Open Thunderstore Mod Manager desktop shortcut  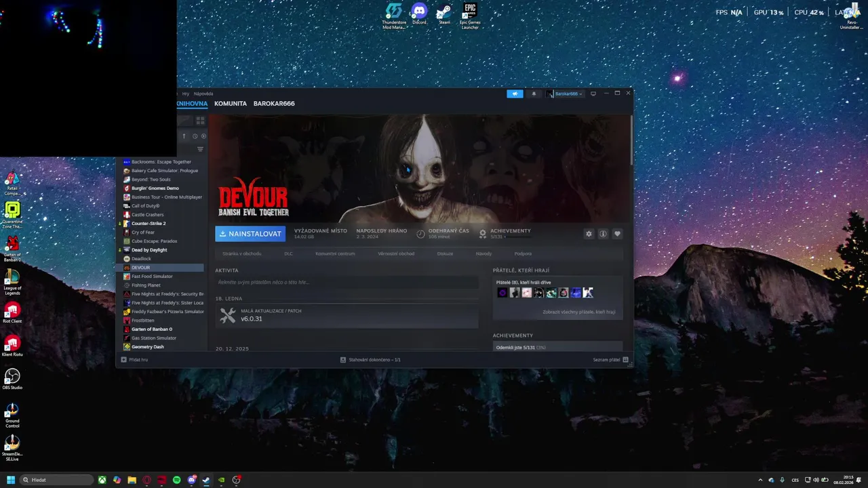coord(394,16)
